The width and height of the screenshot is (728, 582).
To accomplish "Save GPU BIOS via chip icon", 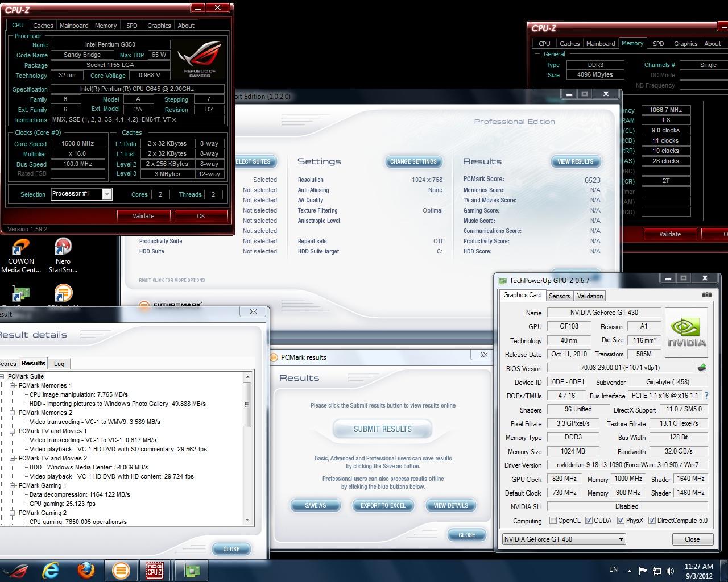I will tap(702, 368).
